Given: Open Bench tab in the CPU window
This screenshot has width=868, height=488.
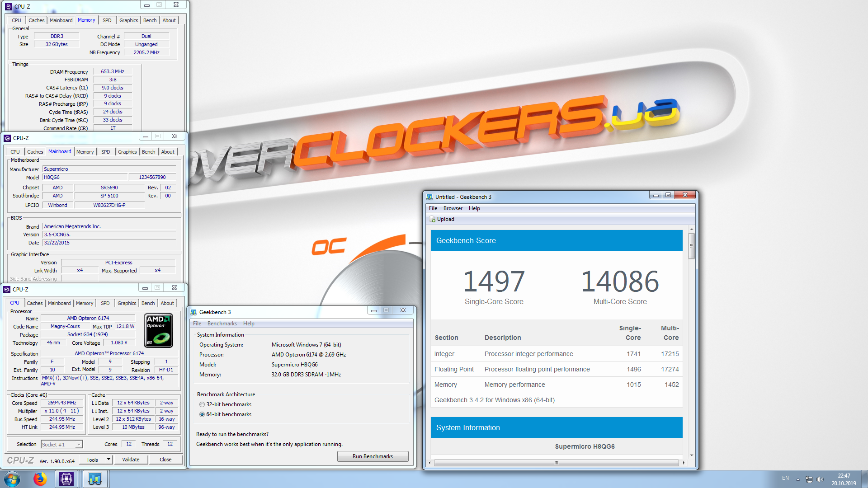Looking at the screenshot, I should [x=148, y=303].
